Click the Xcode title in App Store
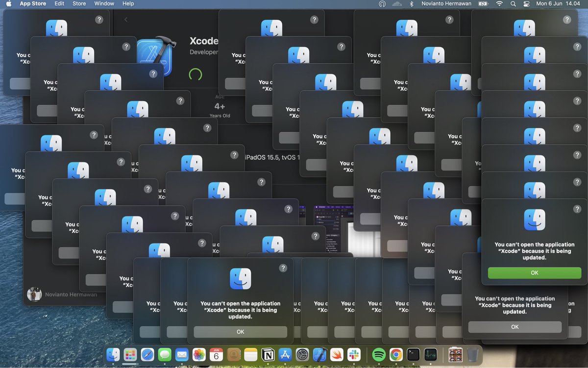Viewport: 588px width, 368px height. pos(204,41)
